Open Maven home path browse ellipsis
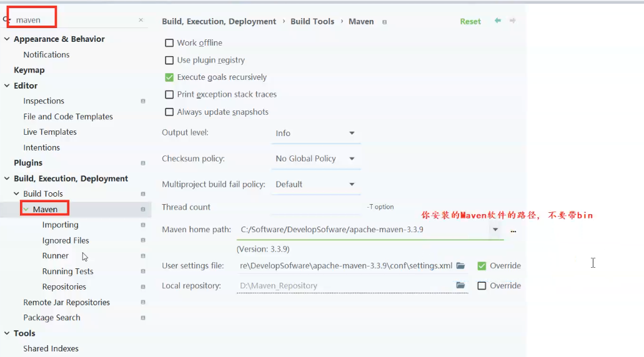644x357 pixels. [x=513, y=232]
